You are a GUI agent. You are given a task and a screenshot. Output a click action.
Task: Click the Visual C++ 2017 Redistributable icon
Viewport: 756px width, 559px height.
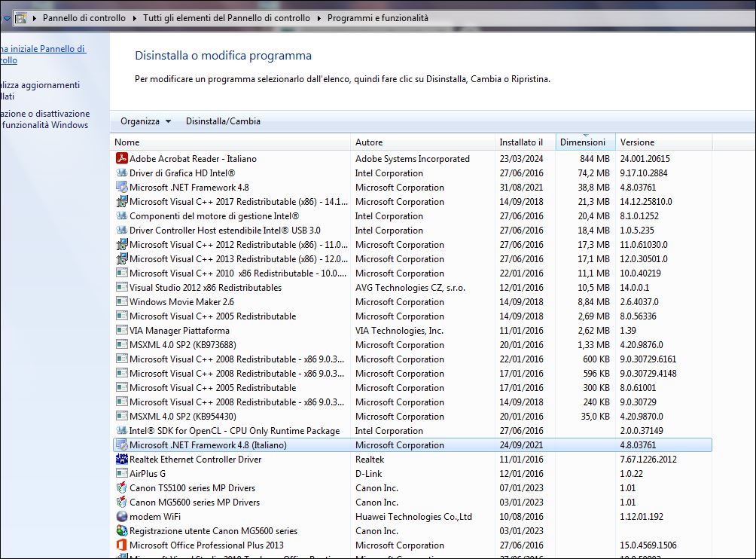click(x=121, y=202)
